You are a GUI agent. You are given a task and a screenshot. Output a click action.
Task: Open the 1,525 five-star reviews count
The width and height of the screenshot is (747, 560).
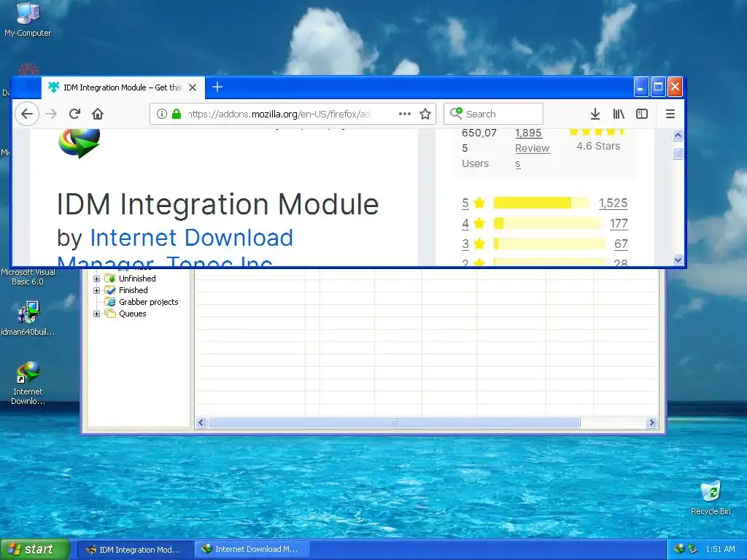[x=613, y=203]
